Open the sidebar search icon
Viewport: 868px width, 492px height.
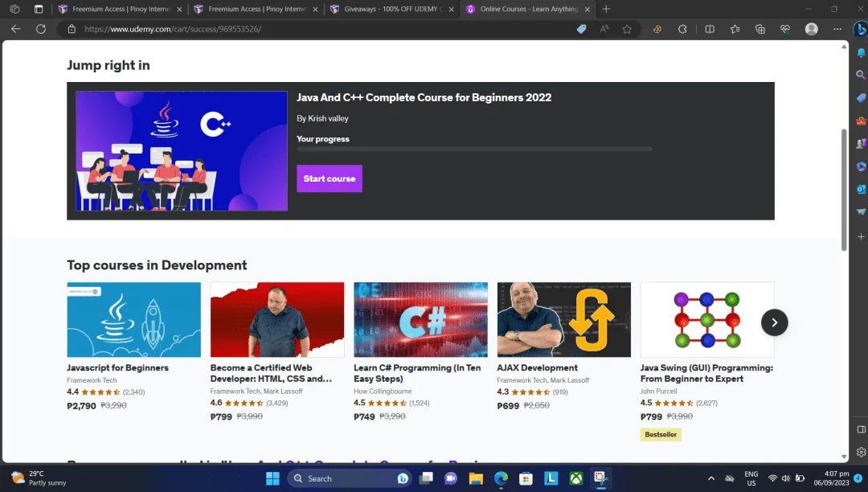tap(860, 75)
